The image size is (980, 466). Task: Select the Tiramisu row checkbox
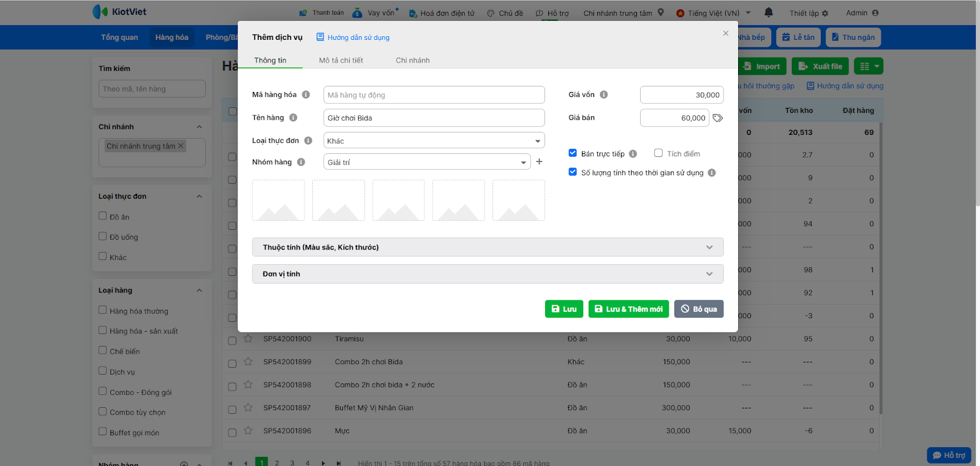232,340
